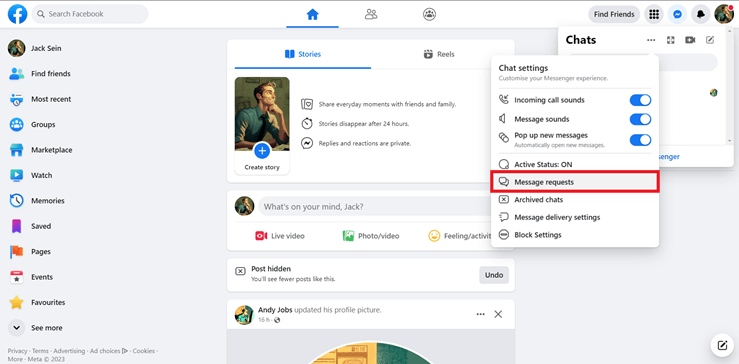
Task: Click the Facebook logo icon
Action: (x=17, y=14)
